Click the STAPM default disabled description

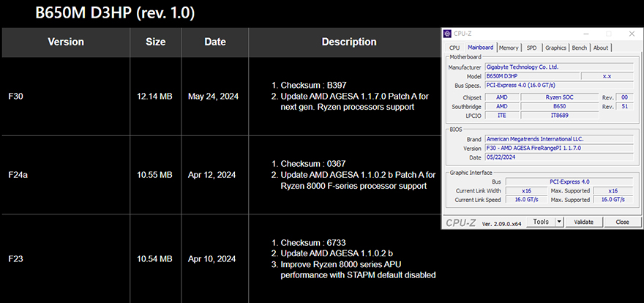coord(353,270)
